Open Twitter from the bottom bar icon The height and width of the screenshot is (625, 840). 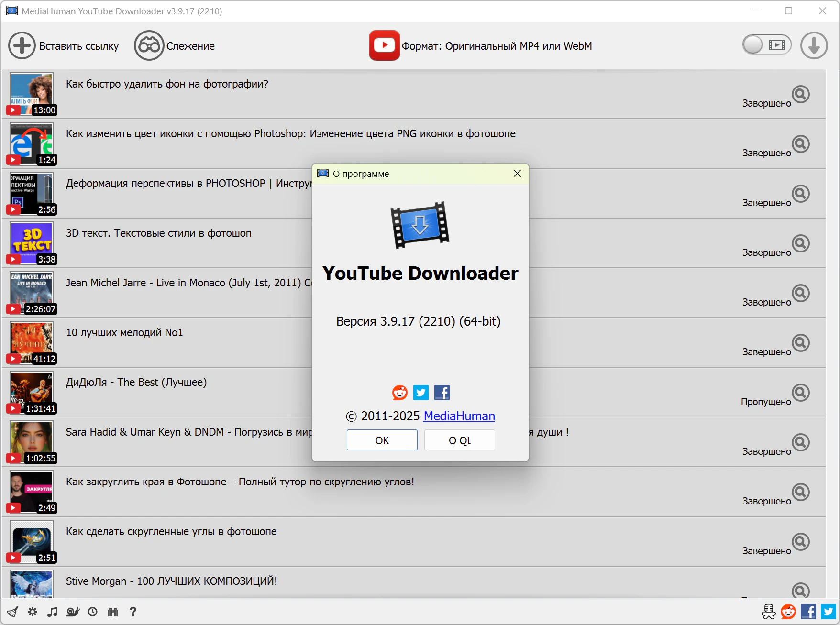829,612
